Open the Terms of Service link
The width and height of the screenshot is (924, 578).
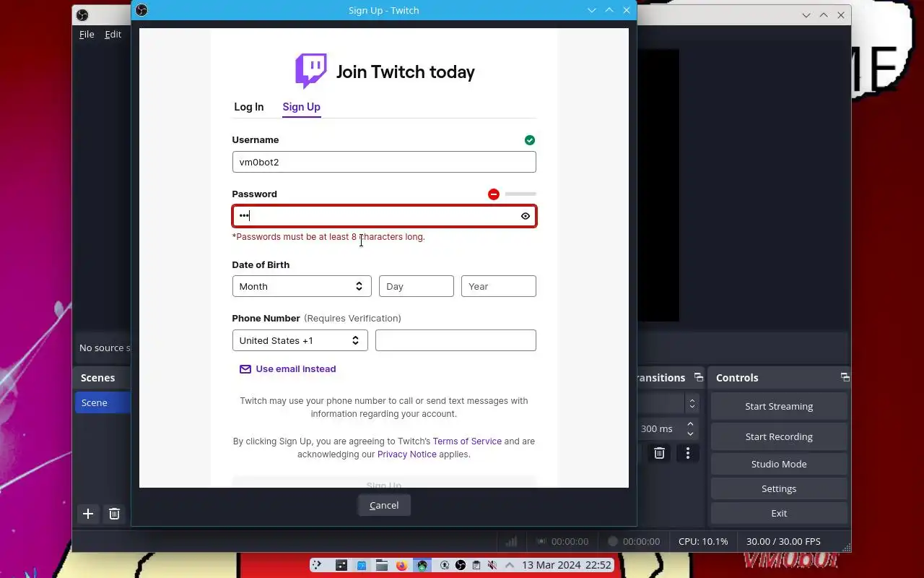[x=467, y=441]
